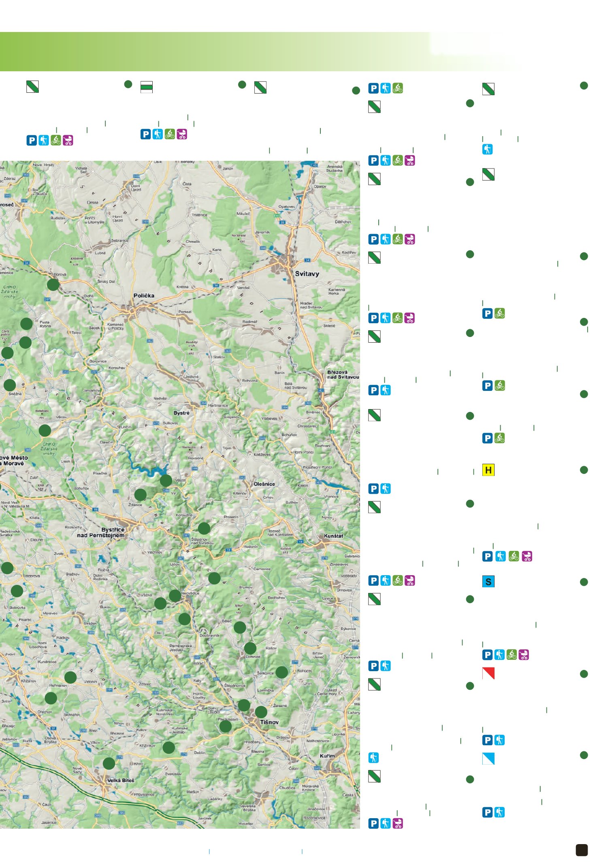The height and width of the screenshot is (868, 614).
Task: Click the Tišnov town label
Action: click(269, 722)
